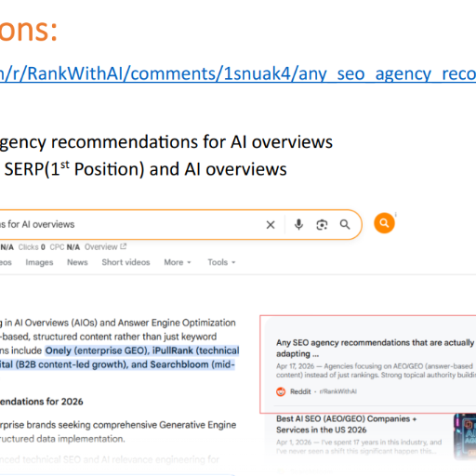Viewport: 476px width, 476px height.
Task: Click the orange round search extension button
Action: tap(384, 223)
